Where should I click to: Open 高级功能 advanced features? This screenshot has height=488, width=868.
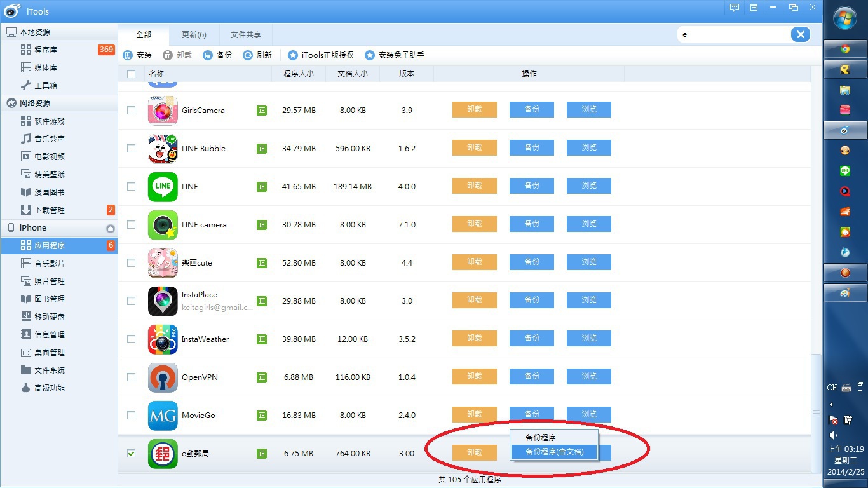[58, 388]
